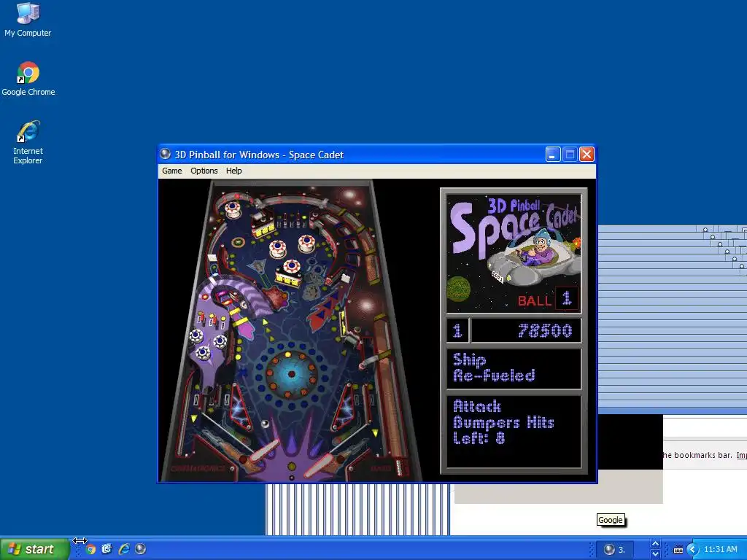Click the Start button
747x560 pixels.
coord(34,549)
